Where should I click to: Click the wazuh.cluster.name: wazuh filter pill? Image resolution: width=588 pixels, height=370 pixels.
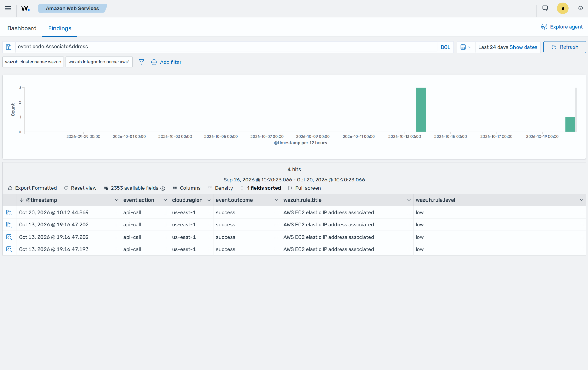(33, 62)
